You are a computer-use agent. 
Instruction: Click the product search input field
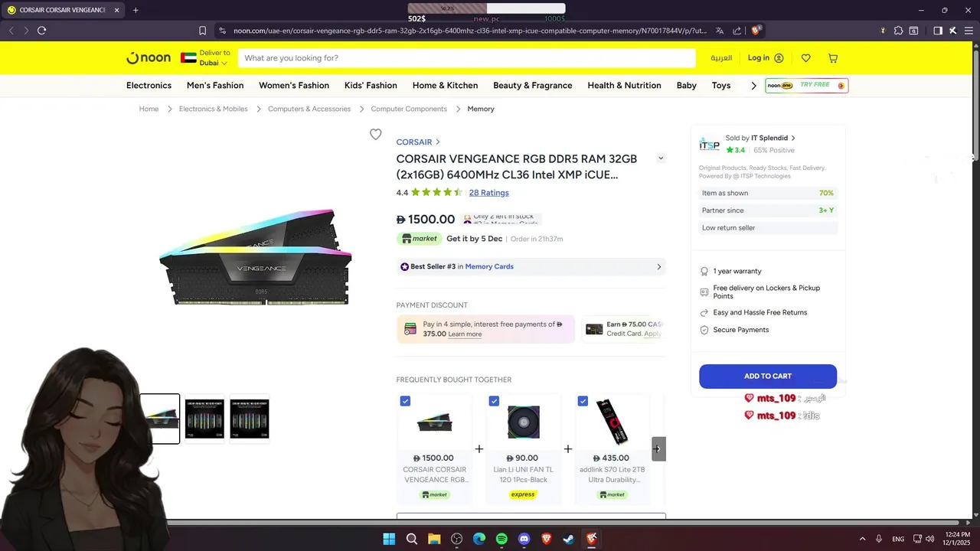[466, 58]
